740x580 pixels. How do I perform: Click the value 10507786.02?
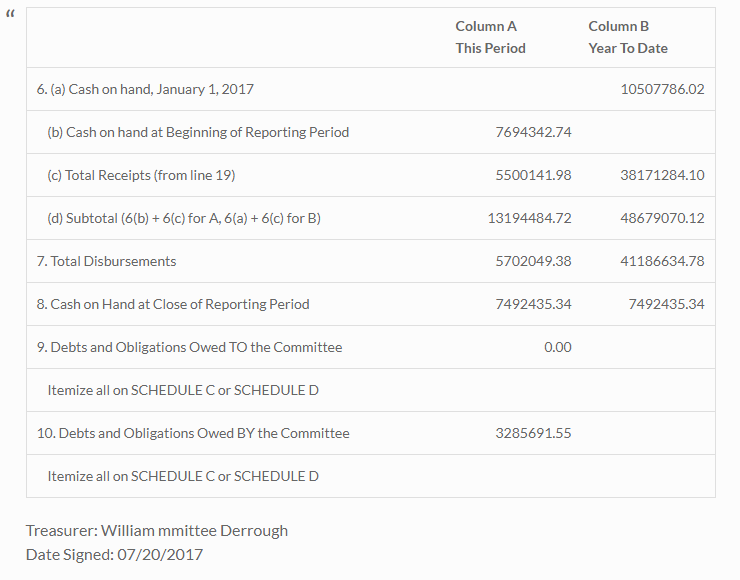click(662, 89)
